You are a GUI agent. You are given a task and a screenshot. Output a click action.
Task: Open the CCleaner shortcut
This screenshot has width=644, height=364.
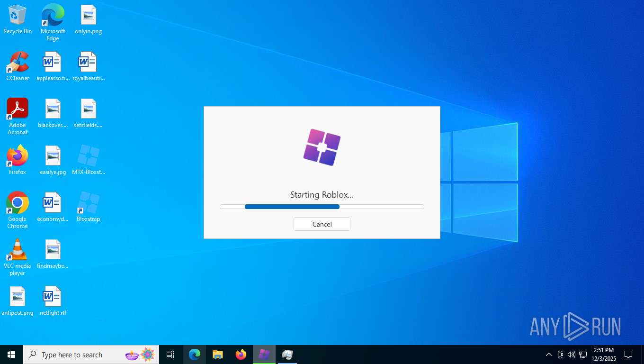(18, 67)
